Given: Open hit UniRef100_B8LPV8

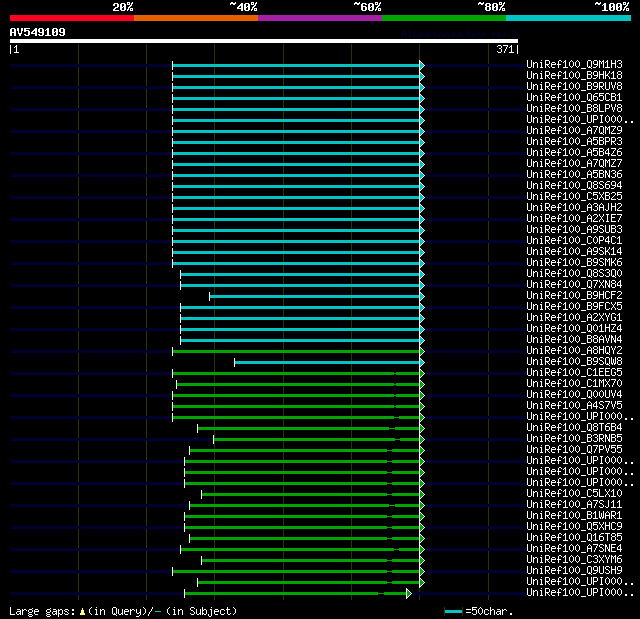Looking at the screenshot, I should click(x=574, y=109).
